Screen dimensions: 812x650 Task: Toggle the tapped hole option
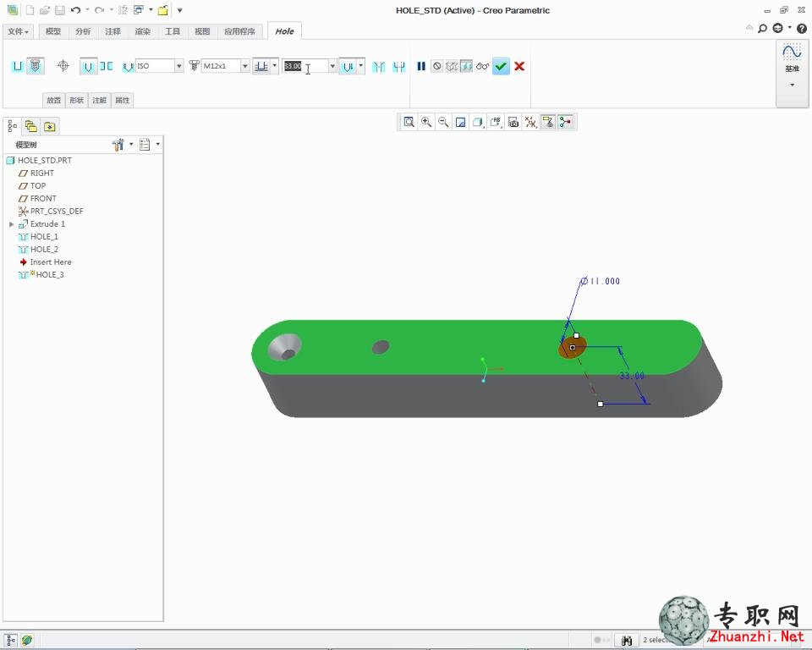tap(89, 66)
